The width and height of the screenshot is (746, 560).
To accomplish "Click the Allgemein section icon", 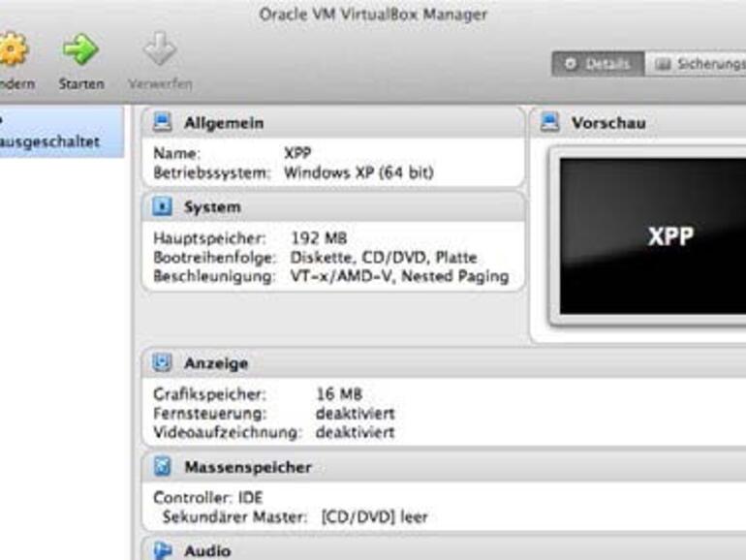I will point(162,122).
